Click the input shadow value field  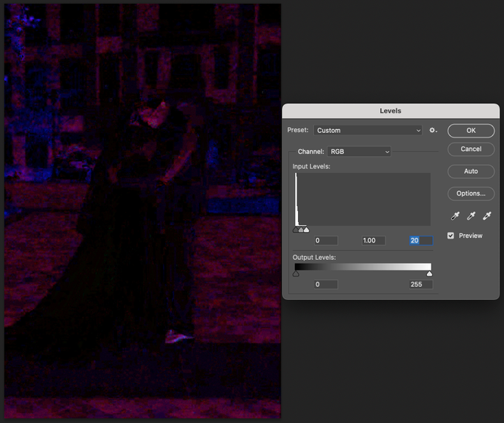click(x=326, y=240)
